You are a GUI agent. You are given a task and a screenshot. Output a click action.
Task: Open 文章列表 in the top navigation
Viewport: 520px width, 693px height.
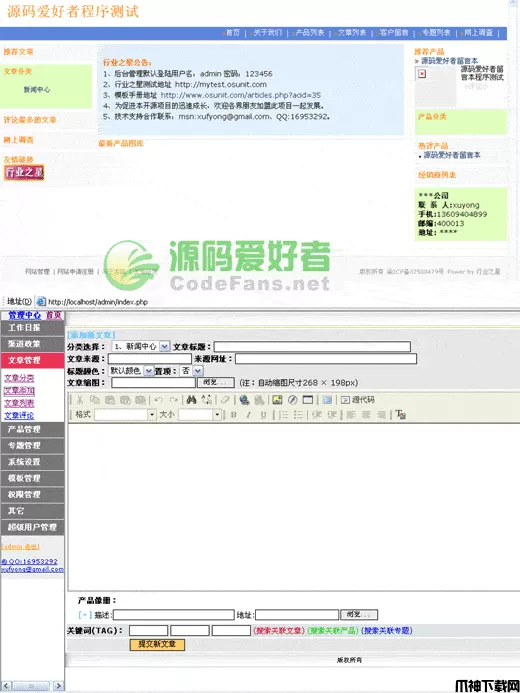352,33
